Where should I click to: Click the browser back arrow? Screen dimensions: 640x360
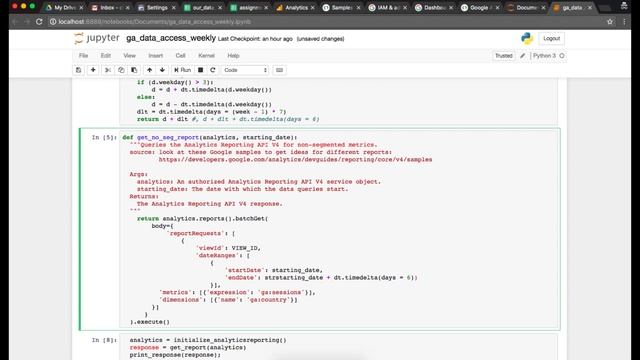point(15,22)
